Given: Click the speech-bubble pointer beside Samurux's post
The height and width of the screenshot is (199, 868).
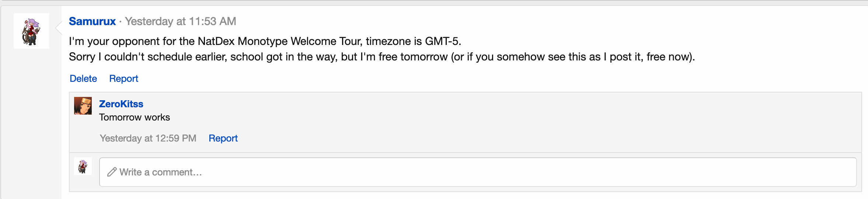Looking at the screenshot, I should (x=58, y=28).
